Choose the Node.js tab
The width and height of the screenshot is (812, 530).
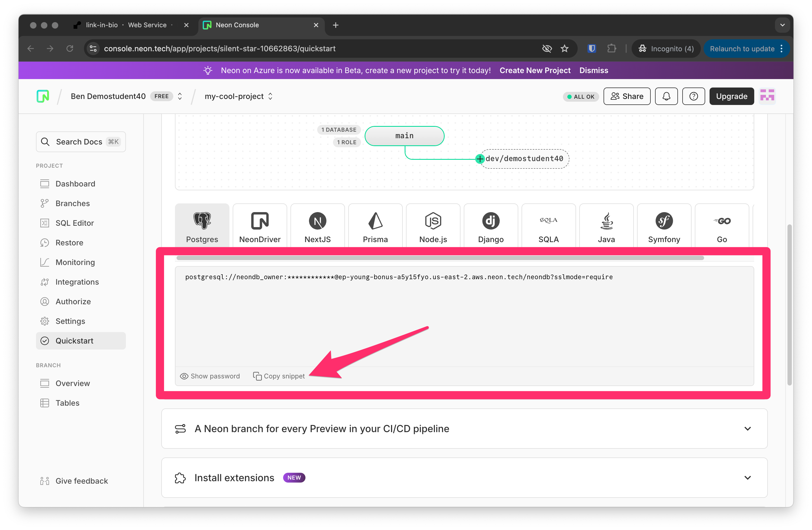[x=433, y=225]
